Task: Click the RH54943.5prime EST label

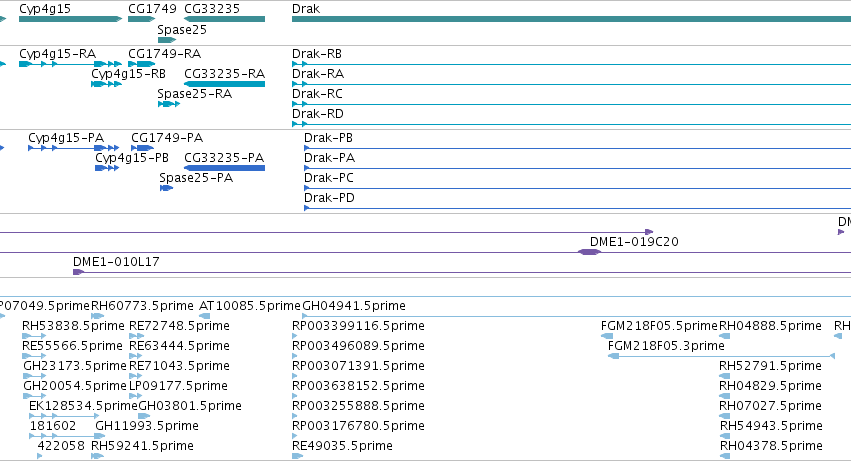Action: [771, 427]
